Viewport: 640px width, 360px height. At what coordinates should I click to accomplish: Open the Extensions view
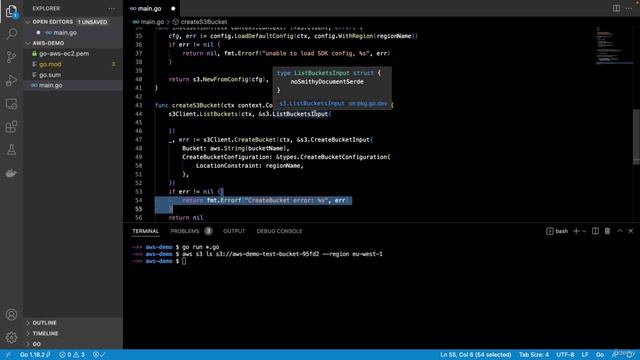(11, 127)
